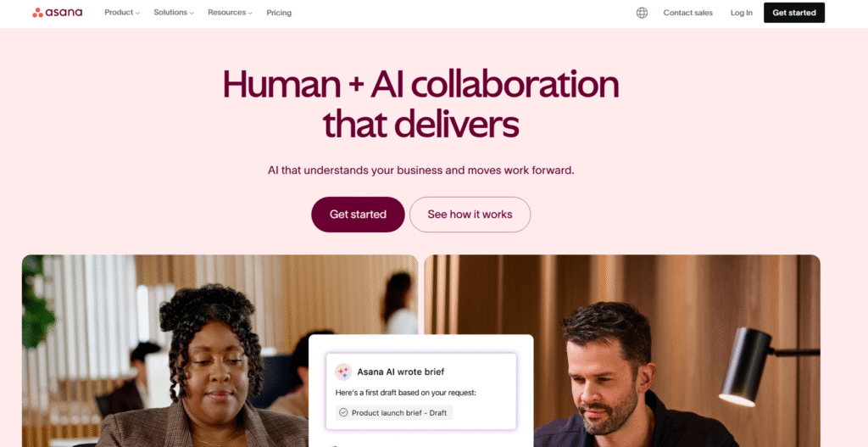Click the Contact sales link
This screenshot has height=447, width=868.
pyautogui.click(x=688, y=13)
